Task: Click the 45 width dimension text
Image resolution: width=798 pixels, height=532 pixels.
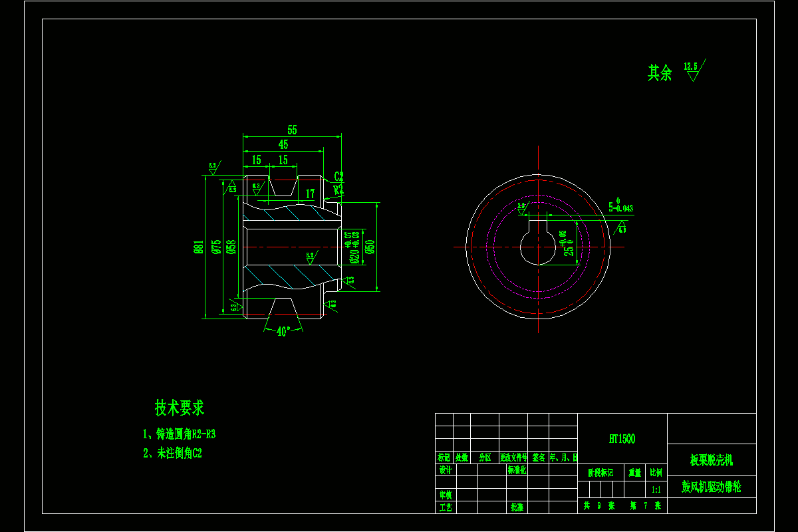Action: click(x=283, y=144)
